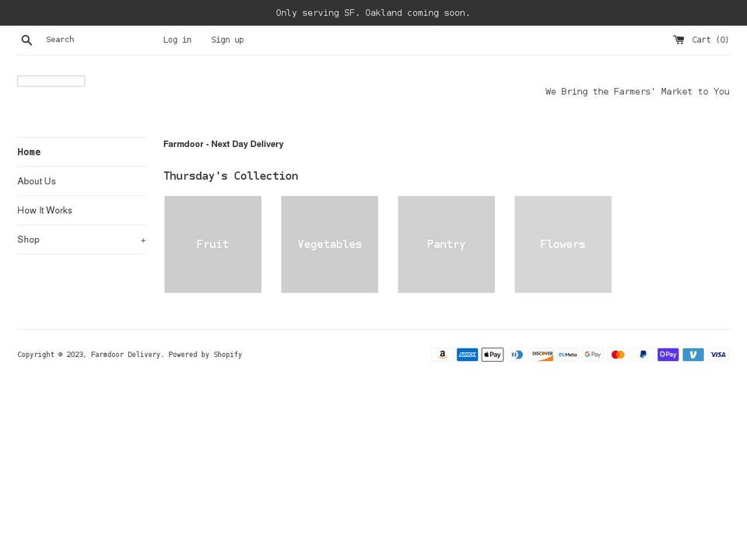Expand the Shop menu with the plus sign

(x=143, y=240)
